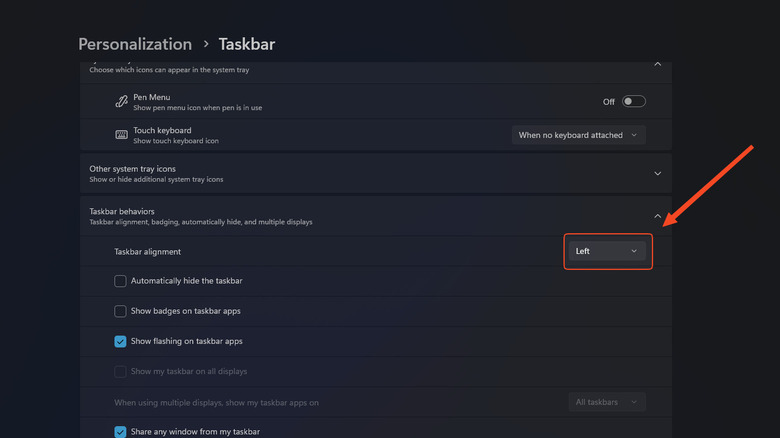Toggle the Pen Menu switch
Viewport: 780px width, 438px height.
(634, 101)
